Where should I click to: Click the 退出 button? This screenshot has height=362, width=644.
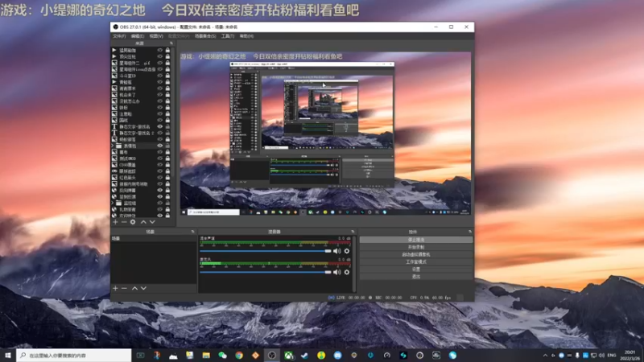[416, 277]
